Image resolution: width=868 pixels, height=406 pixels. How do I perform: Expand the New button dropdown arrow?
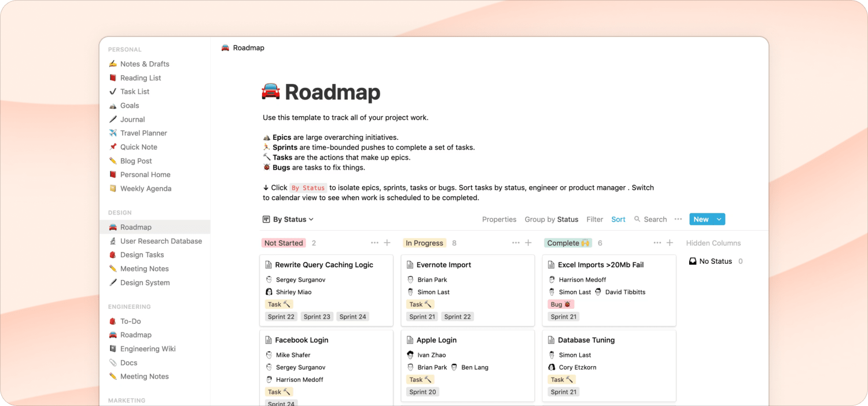719,220
